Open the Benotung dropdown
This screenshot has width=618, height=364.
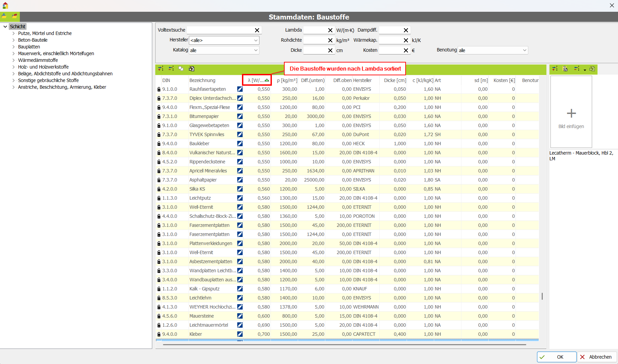coord(524,50)
